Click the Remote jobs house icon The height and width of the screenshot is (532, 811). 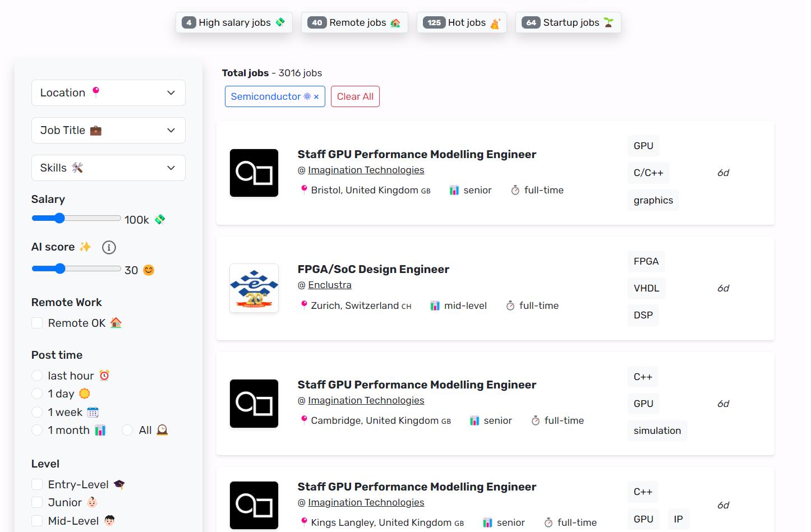[395, 23]
